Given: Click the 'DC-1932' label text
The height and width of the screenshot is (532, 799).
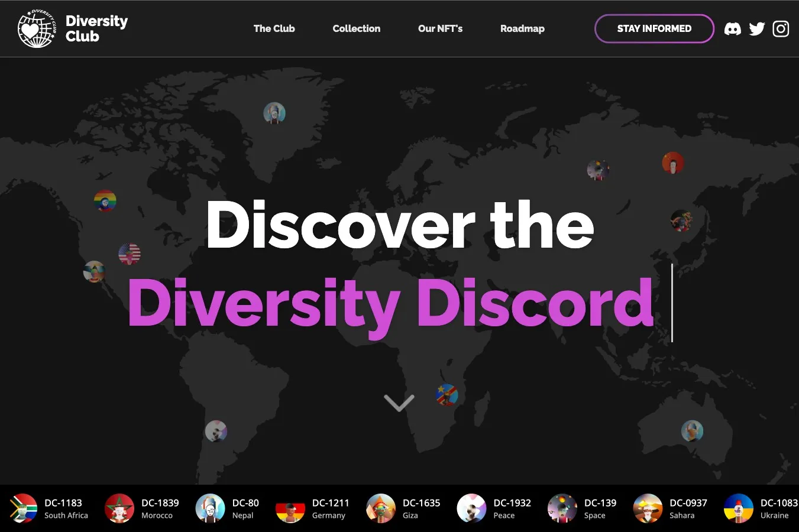Looking at the screenshot, I should coord(512,503).
